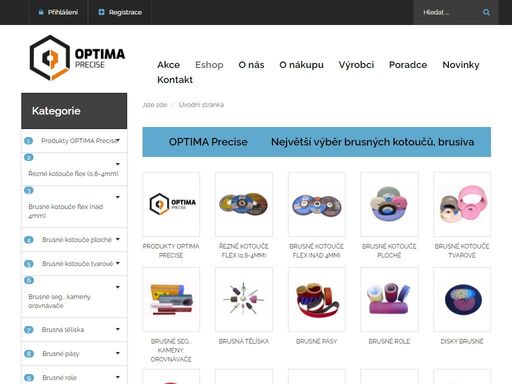512x384 pixels.
Task: Click BRUSNÁ TĚLÍSKA caption text
Action: point(244,341)
